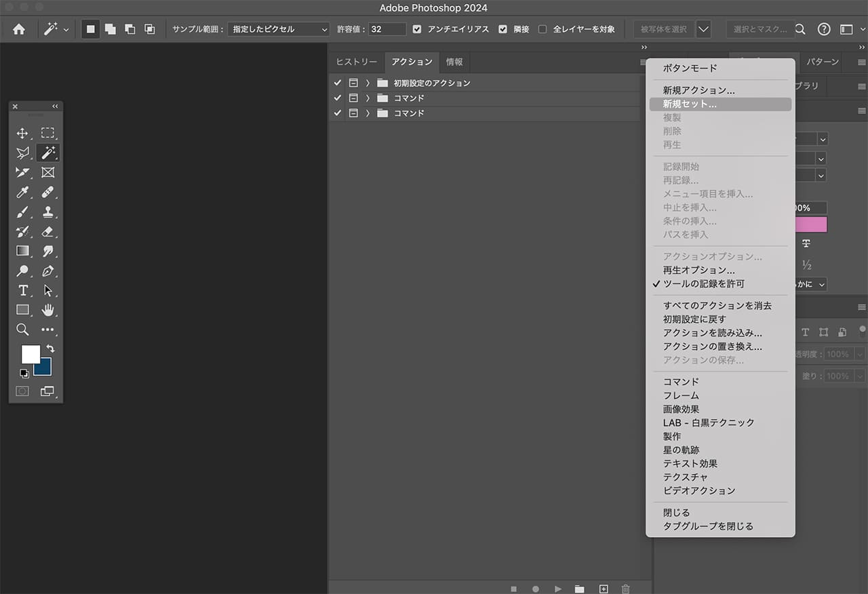868x594 pixels.
Task: Open the dropdown arrow beside 被写体を選択
Action: (x=703, y=29)
